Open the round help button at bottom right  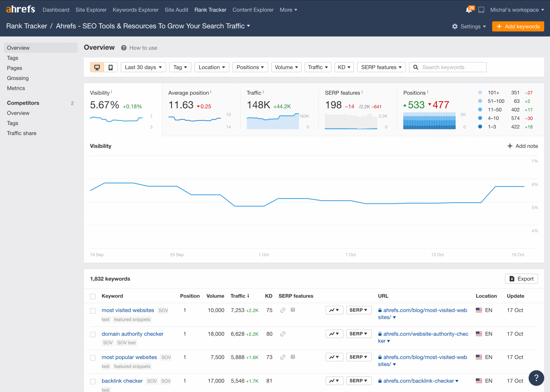(x=536, y=378)
